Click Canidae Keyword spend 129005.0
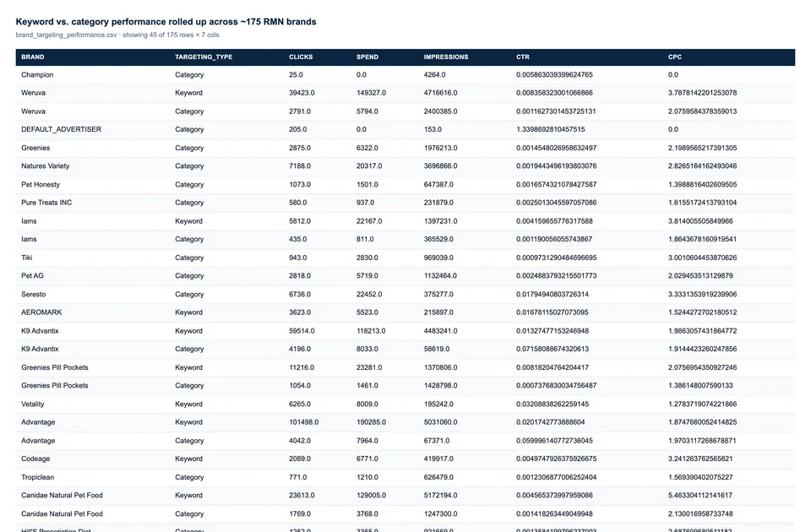 tap(371, 496)
